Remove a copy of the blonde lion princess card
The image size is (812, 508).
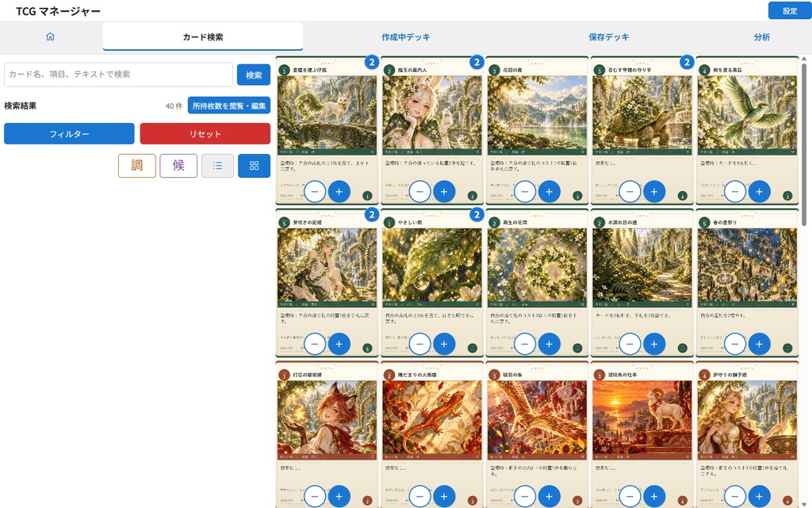coord(735,497)
